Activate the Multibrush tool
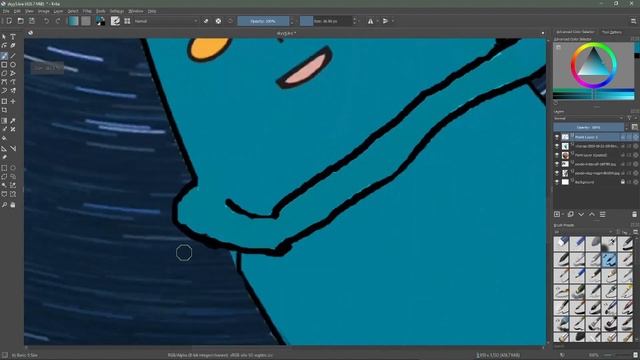 (13, 91)
